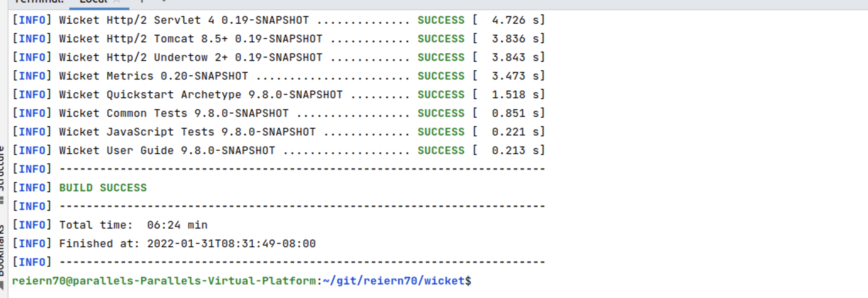Screen dimensions: 868x298
Task: Click SUCCESS on the Wicket Metrics row
Action: tap(441, 76)
